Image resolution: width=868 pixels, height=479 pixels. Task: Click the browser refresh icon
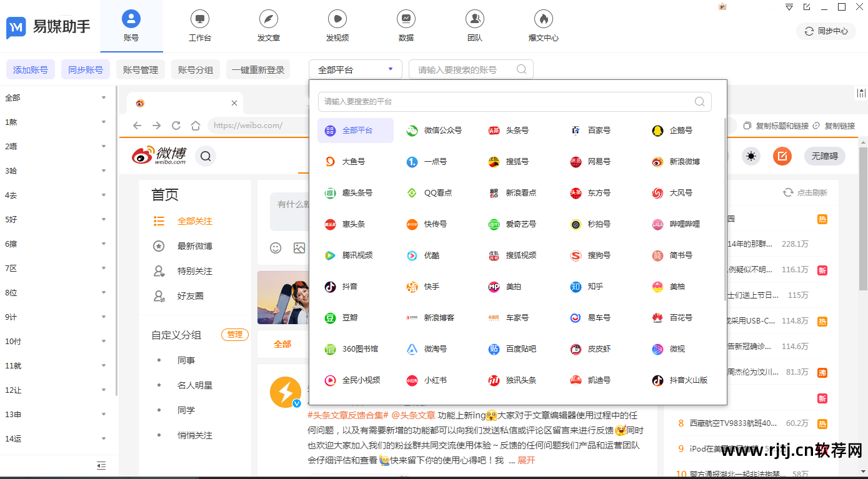point(176,126)
